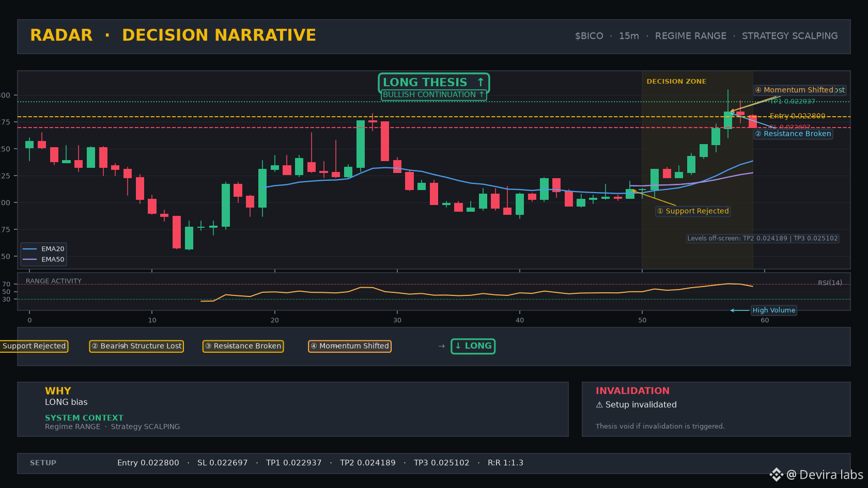
Task: Click the ② Bearish Structure Lost chip
Action: (x=136, y=346)
